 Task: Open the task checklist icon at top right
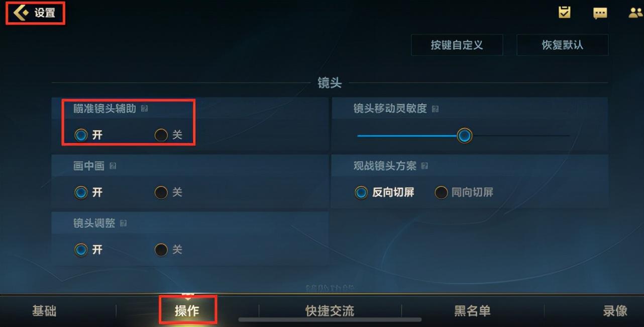(565, 13)
